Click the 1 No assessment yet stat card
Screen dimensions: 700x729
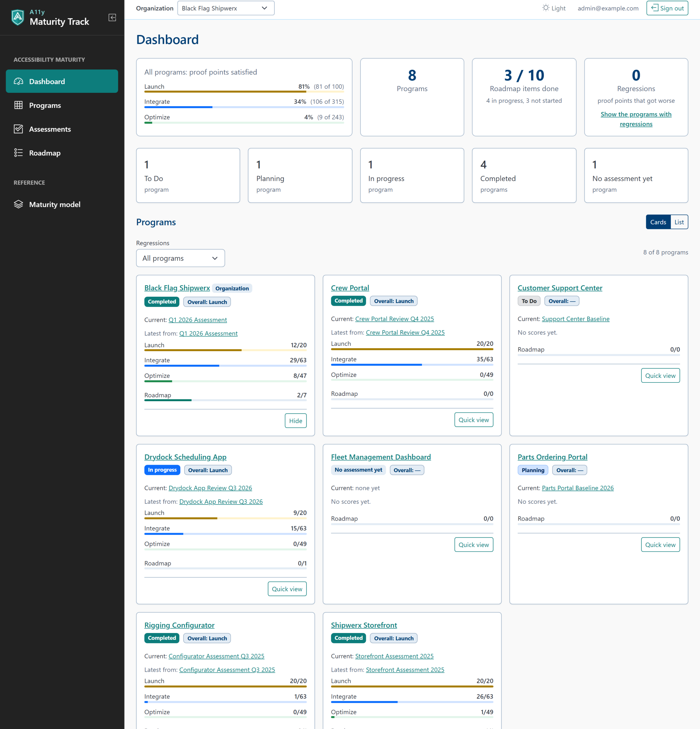pyautogui.click(x=636, y=175)
